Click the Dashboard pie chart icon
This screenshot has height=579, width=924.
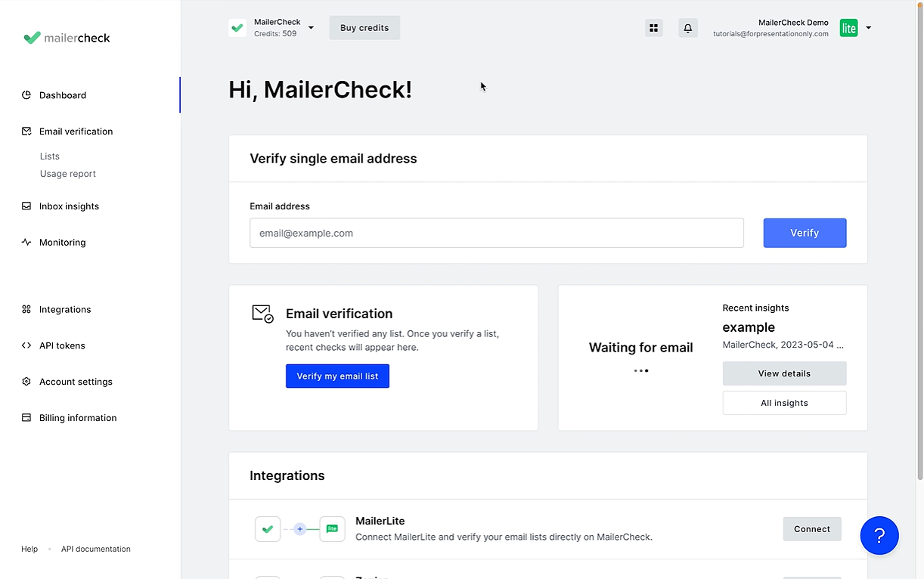(x=26, y=95)
